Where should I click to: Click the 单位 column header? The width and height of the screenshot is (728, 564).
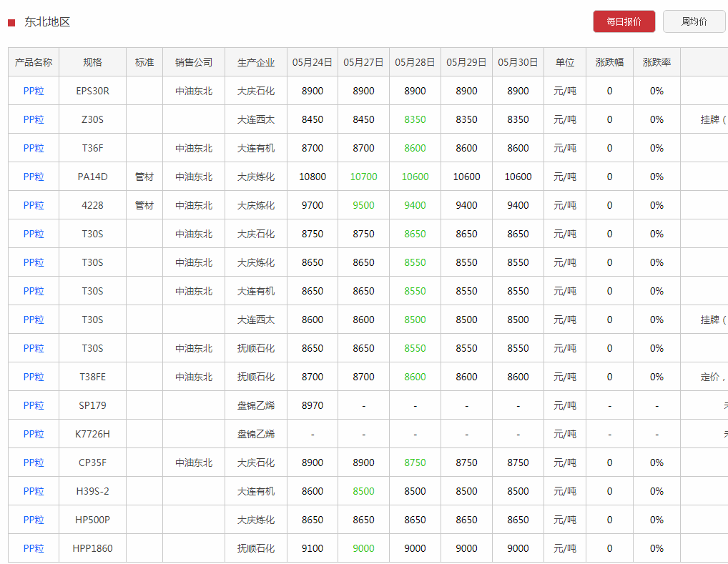[x=565, y=62]
